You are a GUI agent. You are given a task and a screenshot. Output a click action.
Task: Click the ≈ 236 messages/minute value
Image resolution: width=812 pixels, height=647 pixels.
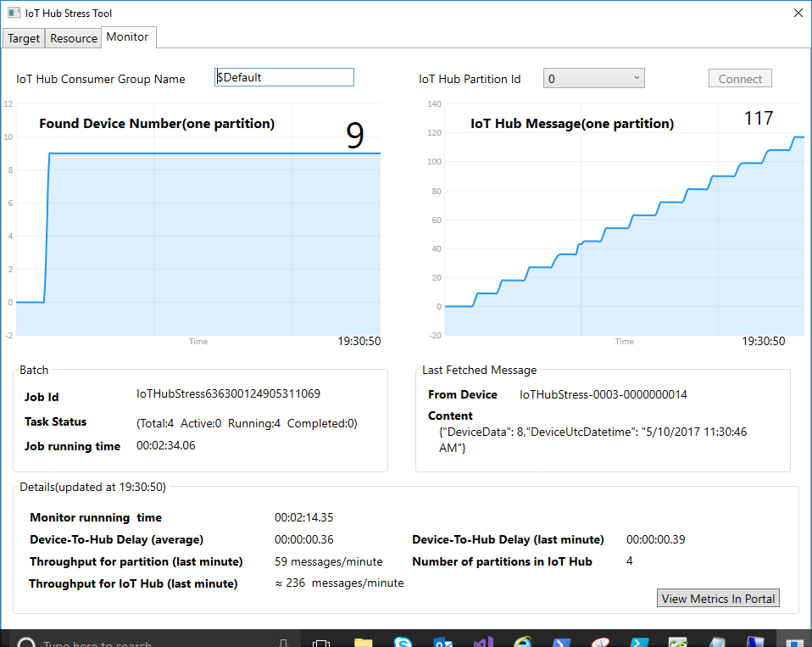pyautogui.click(x=339, y=583)
